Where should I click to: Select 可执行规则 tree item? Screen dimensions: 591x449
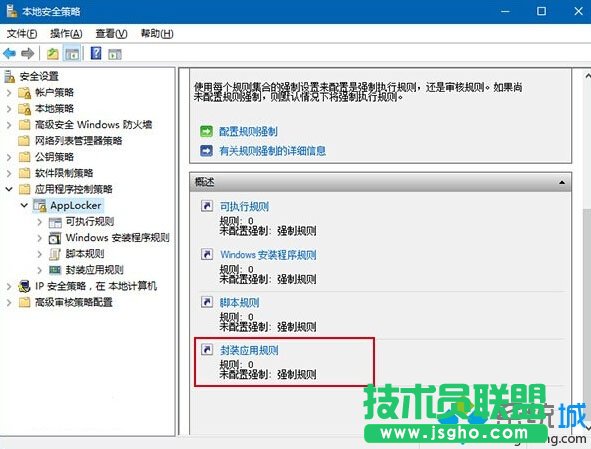tap(90, 222)
